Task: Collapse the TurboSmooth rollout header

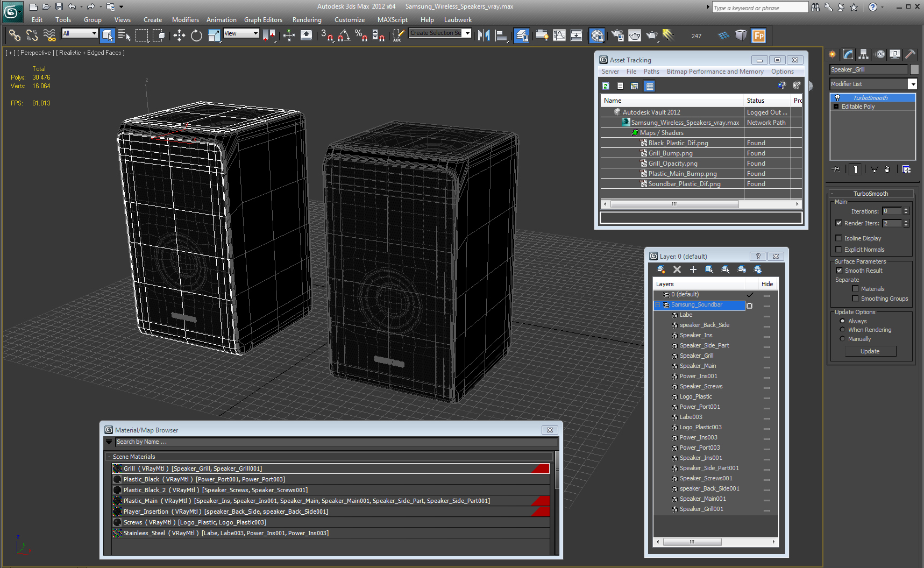Action: 871,193
